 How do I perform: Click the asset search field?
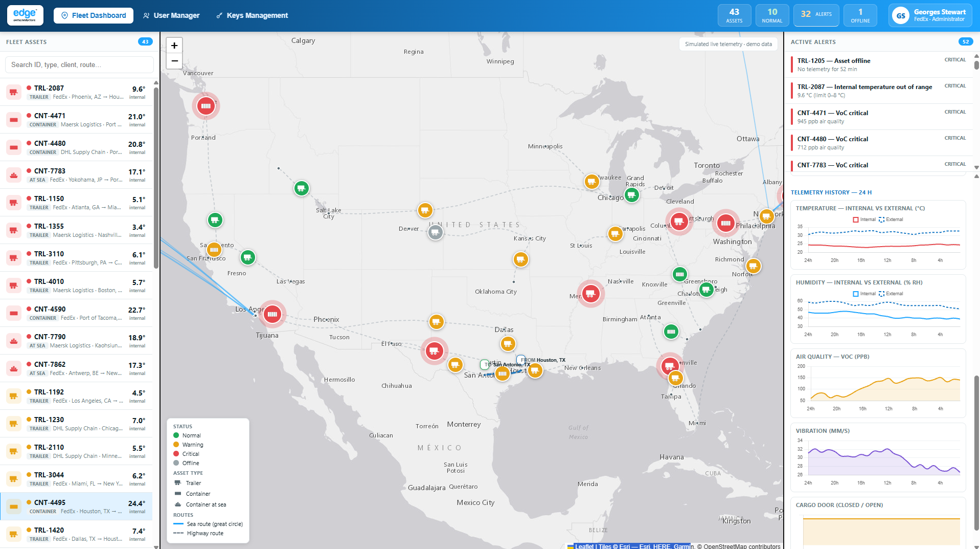79,64
